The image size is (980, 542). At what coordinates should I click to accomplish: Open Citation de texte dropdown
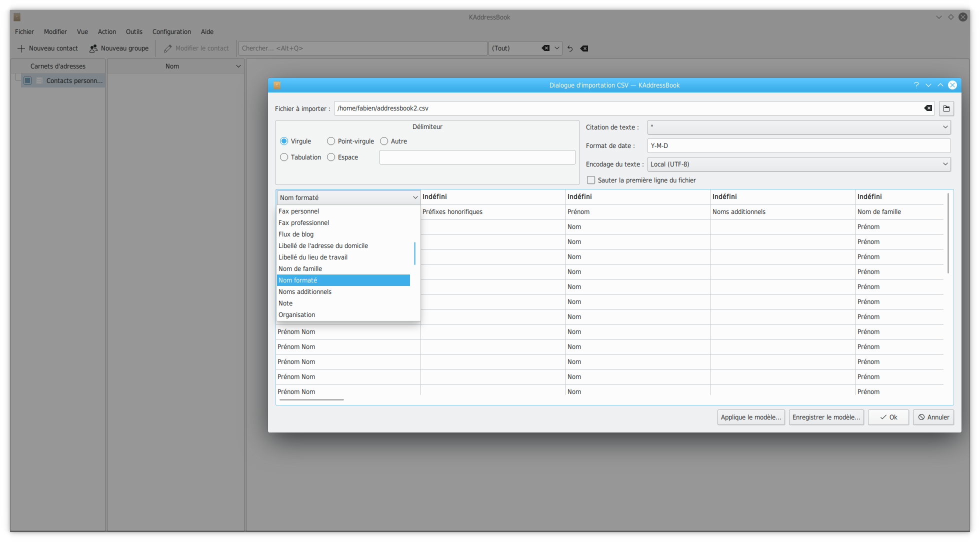(799, 127)
